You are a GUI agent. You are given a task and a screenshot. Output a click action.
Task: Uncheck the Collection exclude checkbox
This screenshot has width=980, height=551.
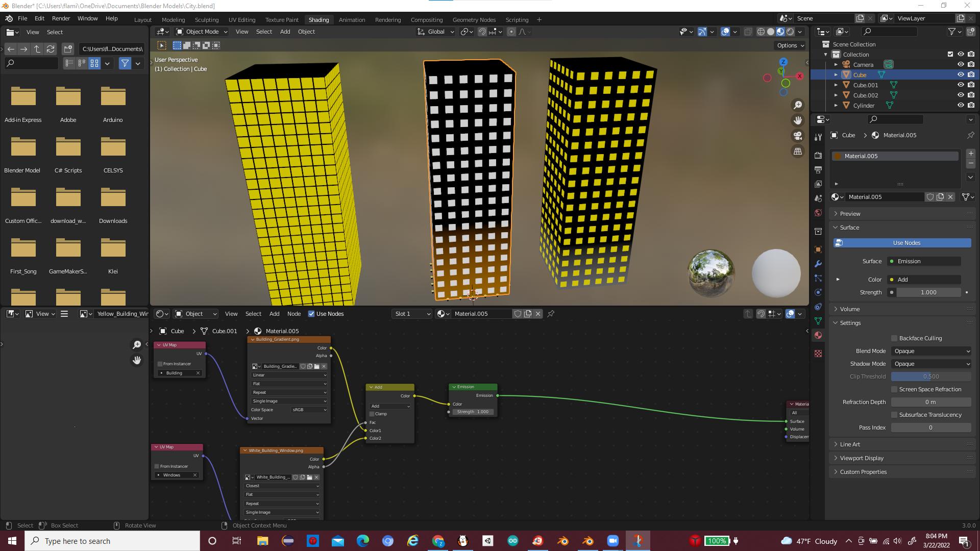click(x=950, y=54)
